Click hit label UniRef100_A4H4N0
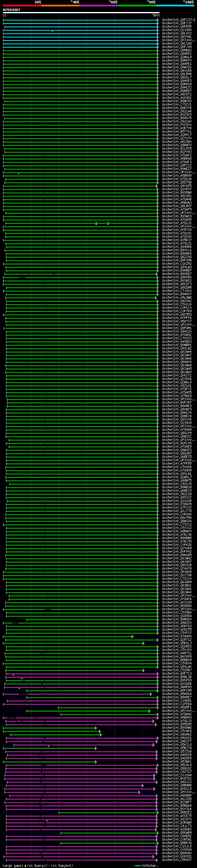The width and height of the screenshot is (197, 868). point(177,796)
